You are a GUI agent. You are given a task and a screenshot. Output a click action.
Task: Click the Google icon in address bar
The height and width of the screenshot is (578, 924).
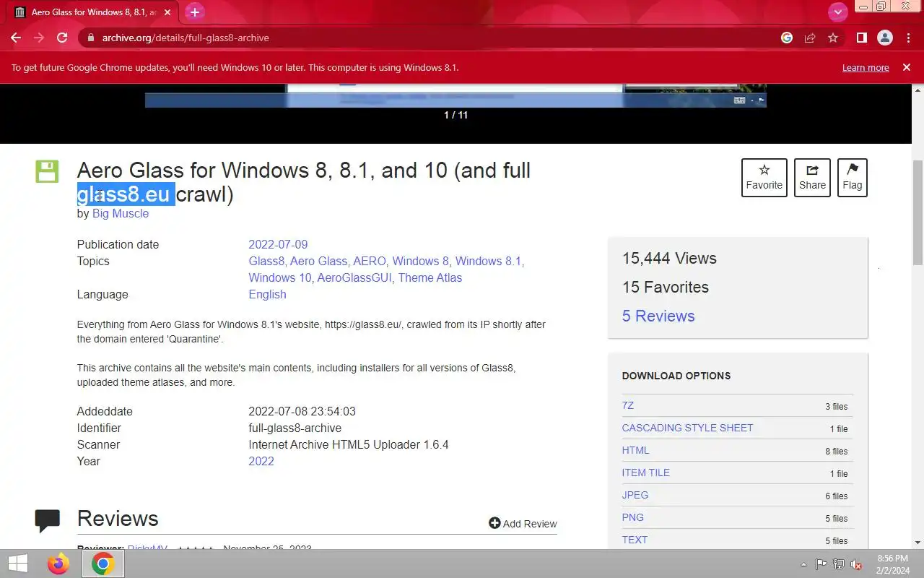pos(787,38)
